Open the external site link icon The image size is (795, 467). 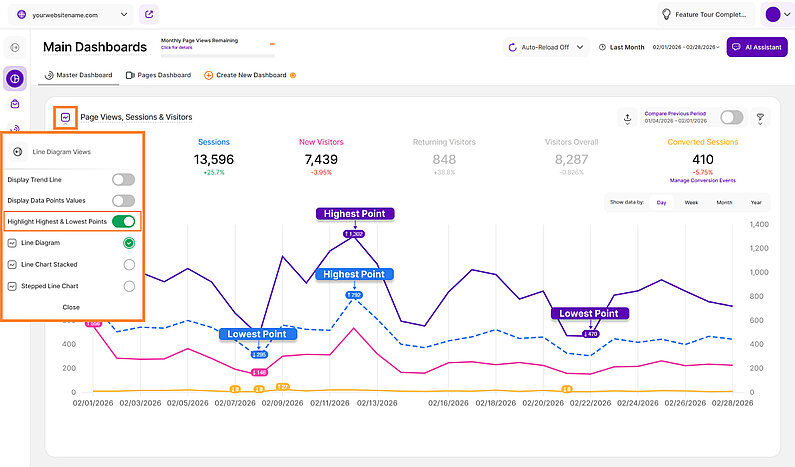150,15
